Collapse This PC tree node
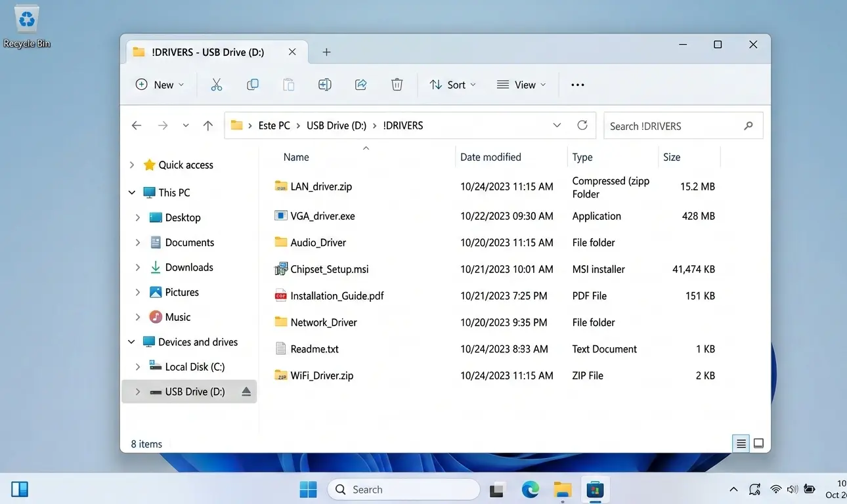 tap(132, 192)
